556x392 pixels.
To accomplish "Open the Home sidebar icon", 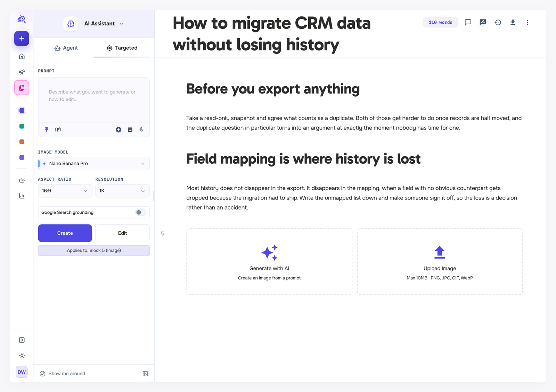I will (22, 56).
